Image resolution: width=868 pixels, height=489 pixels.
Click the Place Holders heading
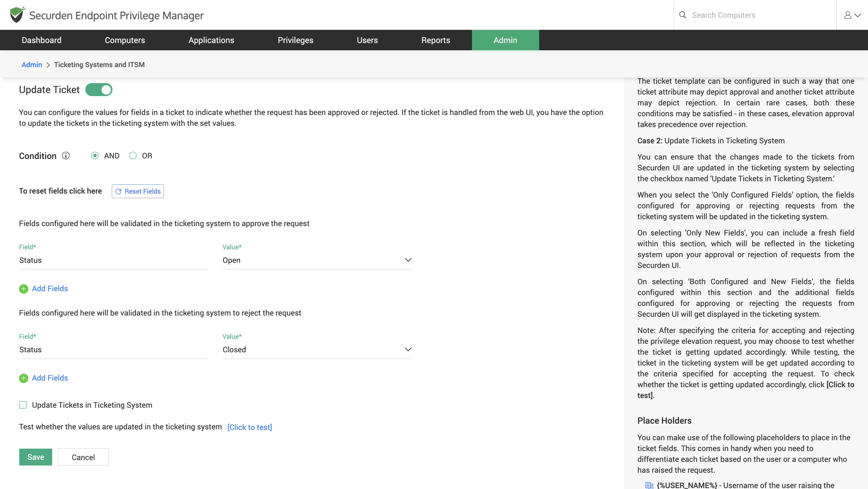click(x=665, y=421)
